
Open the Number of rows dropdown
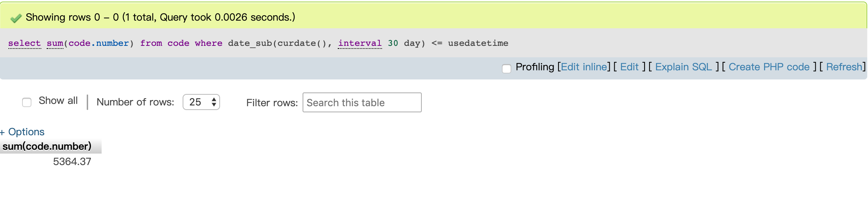point(201,102)
